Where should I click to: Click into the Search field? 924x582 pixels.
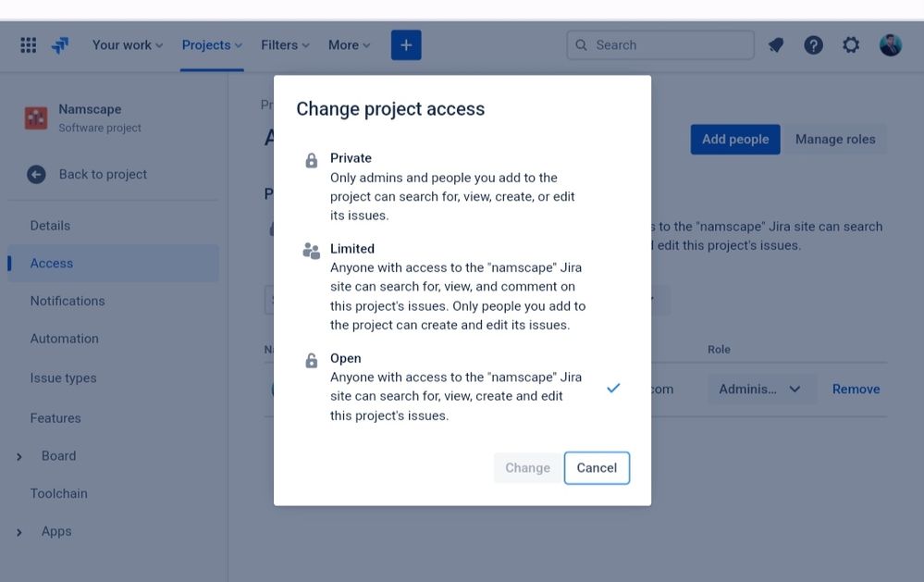[660, 44]
